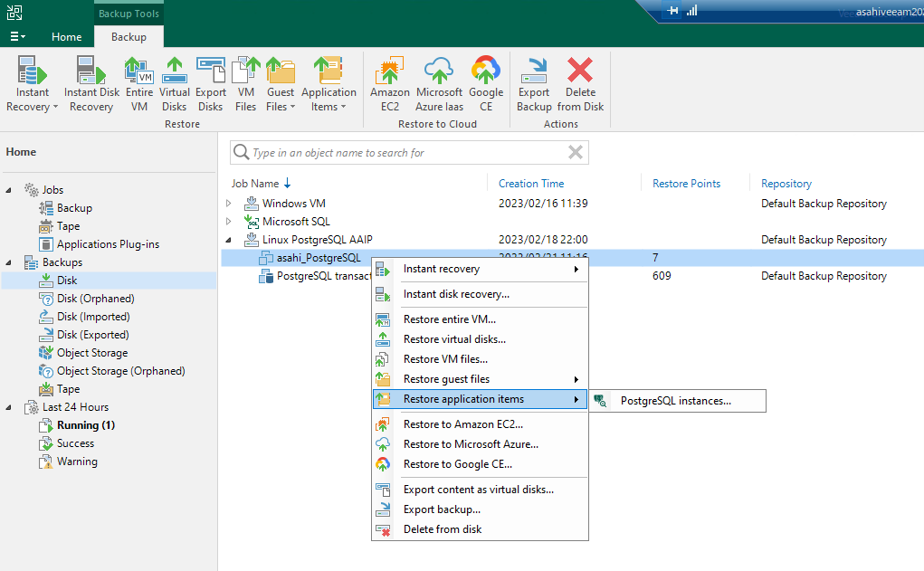Click Export Backup in Actions group
The height and width of the screenshot is (571, 924).
534,83
